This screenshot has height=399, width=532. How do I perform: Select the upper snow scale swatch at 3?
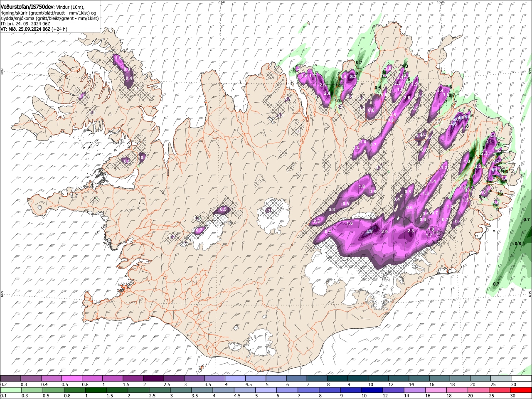tap(194, 378)
